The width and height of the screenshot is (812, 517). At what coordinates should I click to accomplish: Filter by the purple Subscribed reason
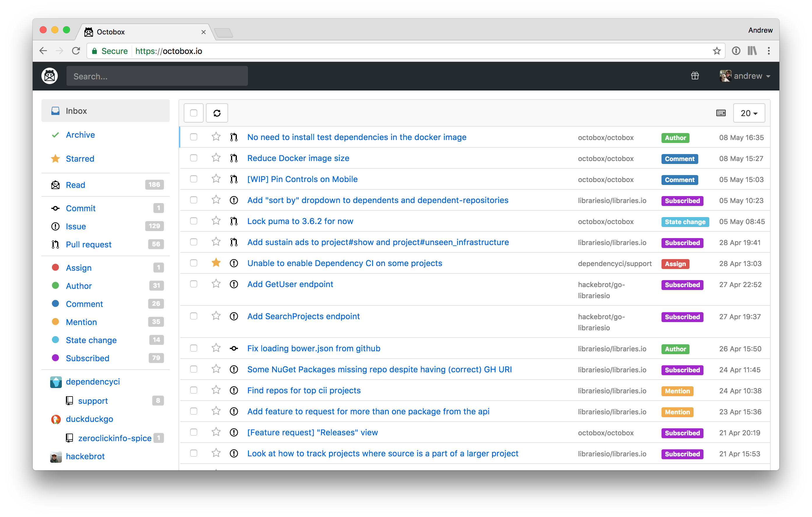click(87, 358)
